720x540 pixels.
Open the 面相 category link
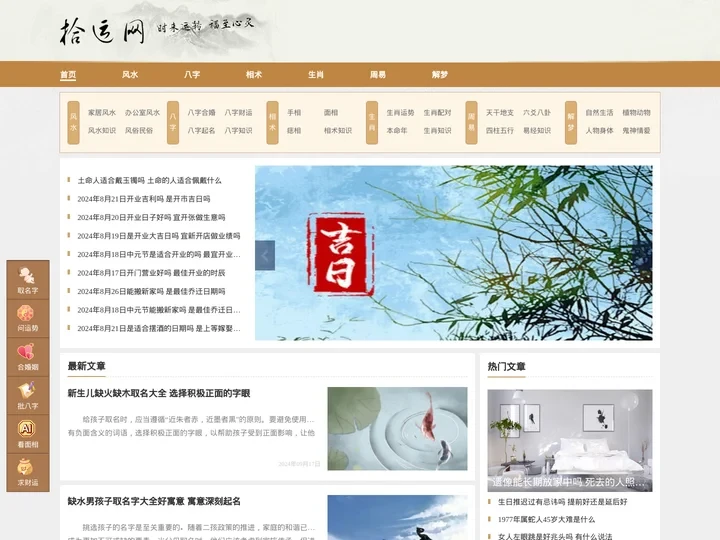click(331, 112)
